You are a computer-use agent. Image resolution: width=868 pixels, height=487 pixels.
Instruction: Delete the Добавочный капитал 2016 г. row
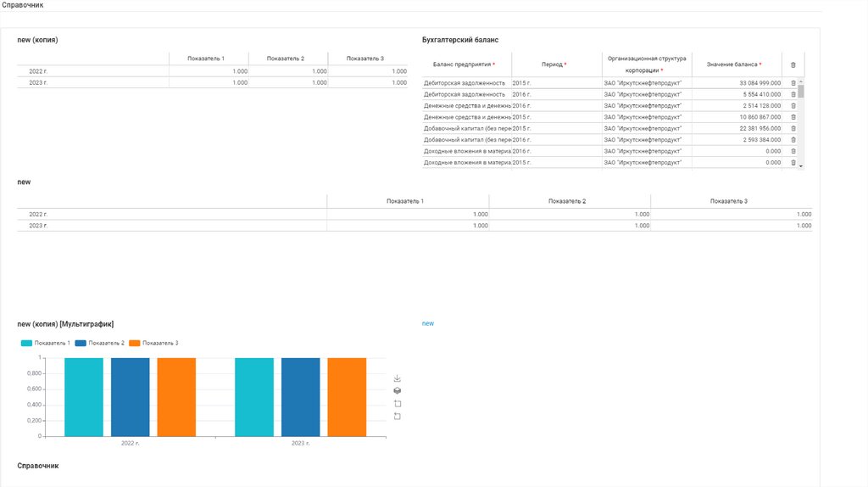point(793,140)
